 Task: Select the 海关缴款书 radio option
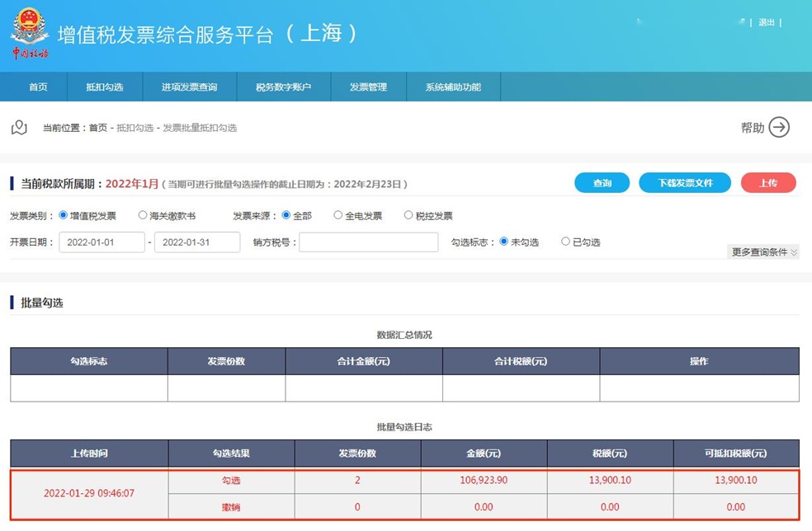(x=143, y=215)
